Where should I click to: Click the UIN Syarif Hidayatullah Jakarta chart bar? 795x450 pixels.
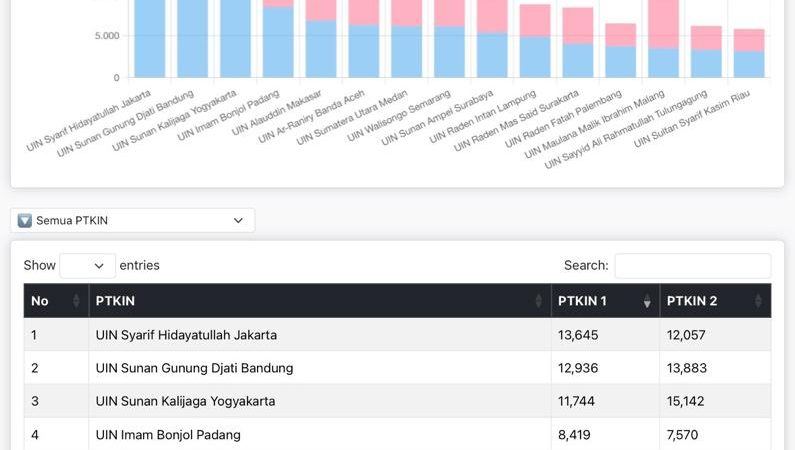point(150,39)
